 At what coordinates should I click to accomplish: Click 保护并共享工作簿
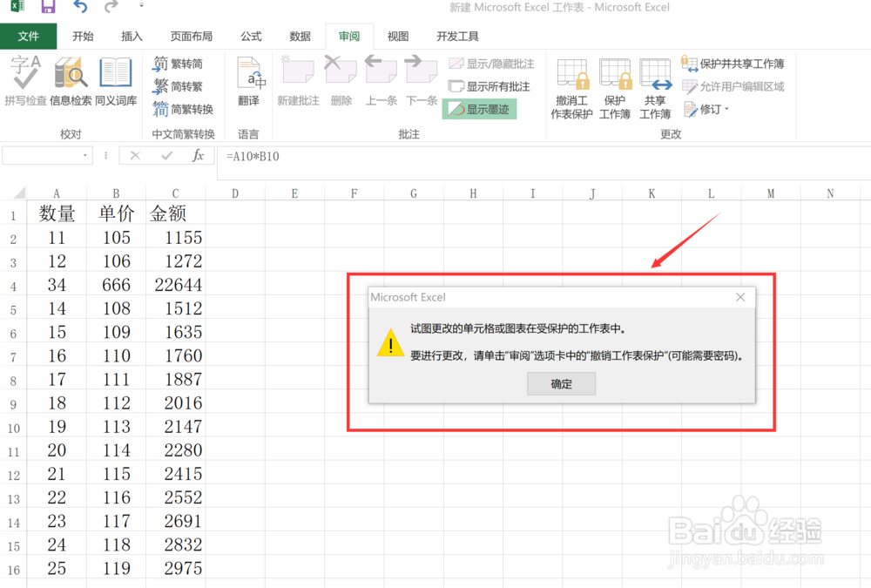[733, 64]
